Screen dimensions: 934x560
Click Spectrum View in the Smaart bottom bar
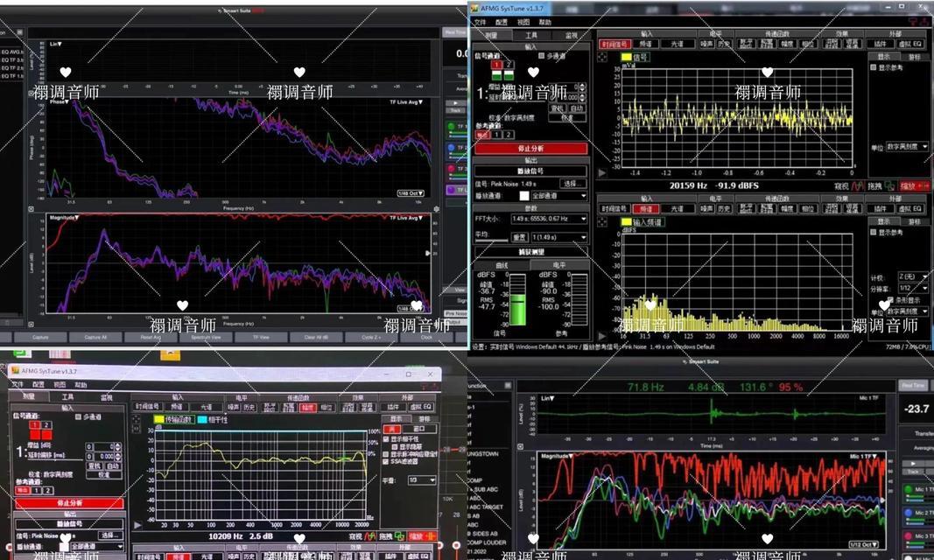[206, 338]
